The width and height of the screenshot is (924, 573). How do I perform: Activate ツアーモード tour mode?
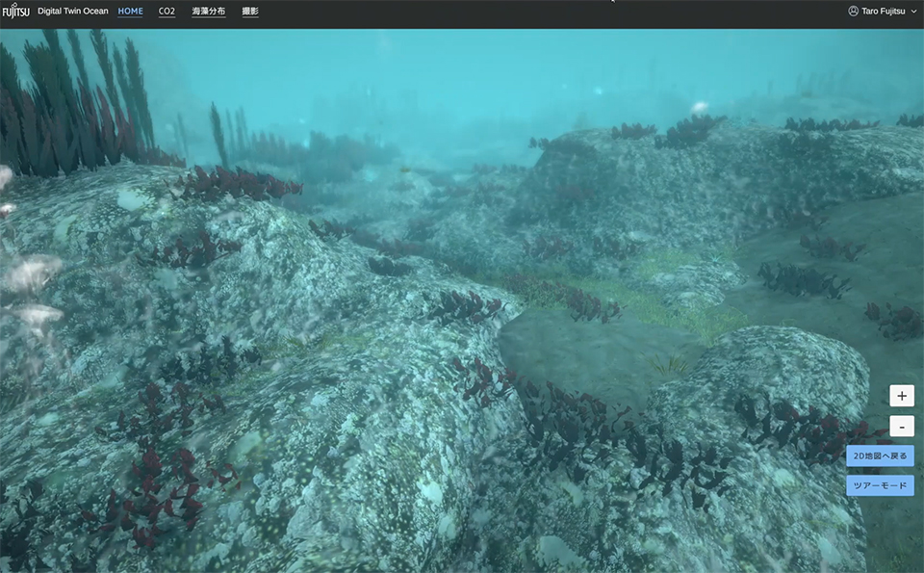coord(880,486)
